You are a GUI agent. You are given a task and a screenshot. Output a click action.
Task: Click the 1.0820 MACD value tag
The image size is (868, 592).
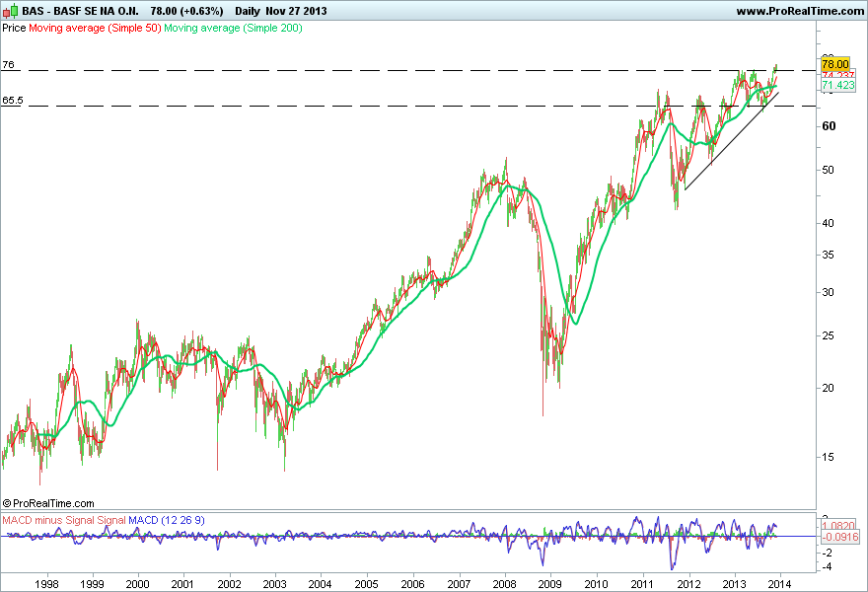click(x=838, y=526)
